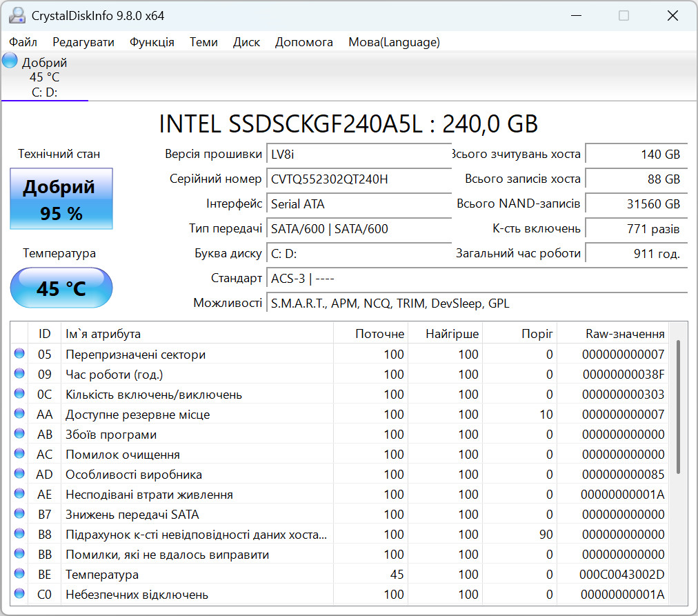Click status circle for attribute 09
This screenshot has height=616, width=698.
(19, 373)
